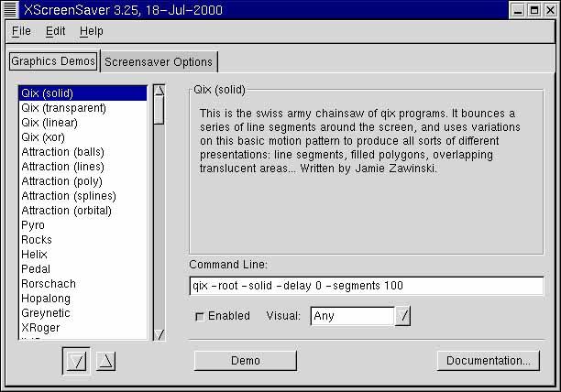Click the Documentation... button
Viewport: 561px width, 392px height.
click(488, 361)
